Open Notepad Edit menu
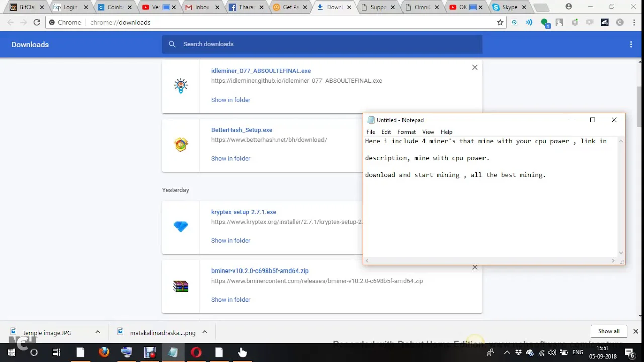The width and height of the screenshot is (644, 362). pyautogui.click(x=386, y=132)
